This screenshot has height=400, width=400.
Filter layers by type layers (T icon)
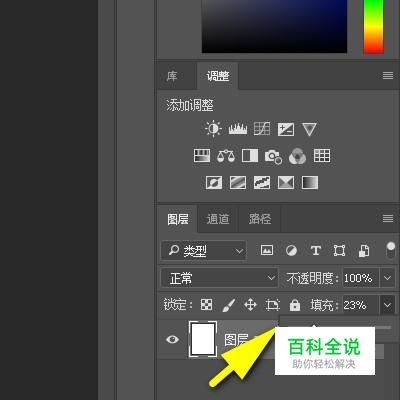[316, 250]
